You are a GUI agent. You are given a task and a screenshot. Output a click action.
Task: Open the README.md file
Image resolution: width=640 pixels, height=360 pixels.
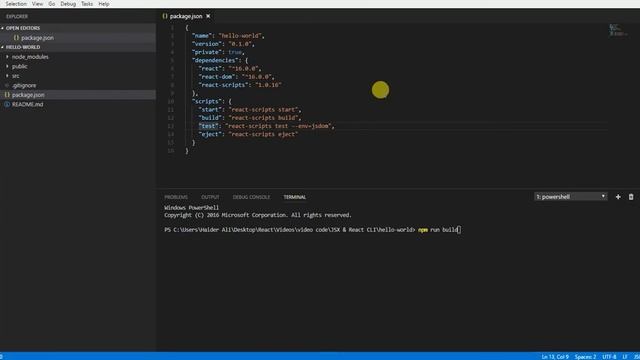click(78, 104)
